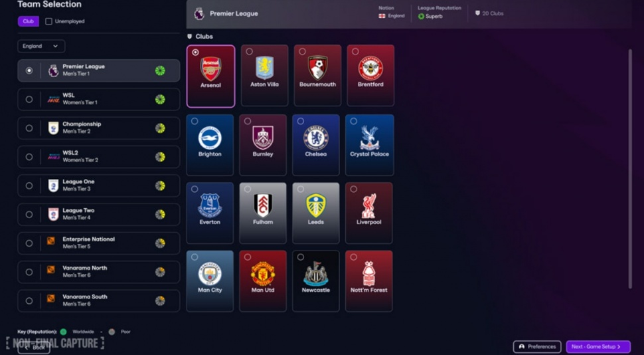Viewport: 644px width, 355px height.
Task: Select the Championship radio button
Action: [x=29, y=128]
